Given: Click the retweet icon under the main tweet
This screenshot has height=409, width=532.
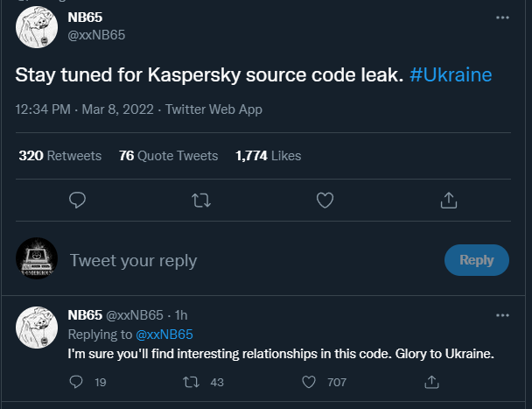Looking at the screenshot, I should coord(200,201).
